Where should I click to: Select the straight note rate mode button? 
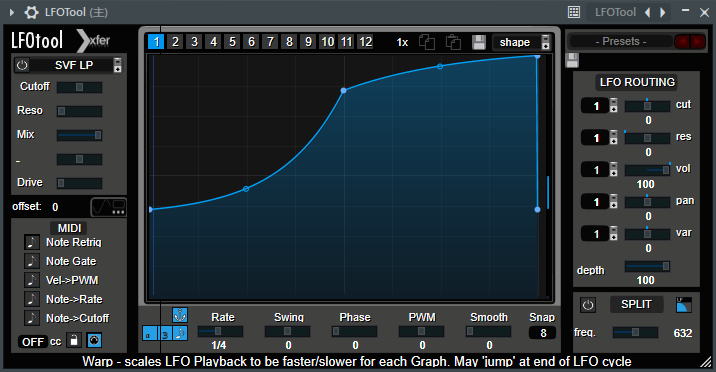pyautogui.click(x=180, y=334)
